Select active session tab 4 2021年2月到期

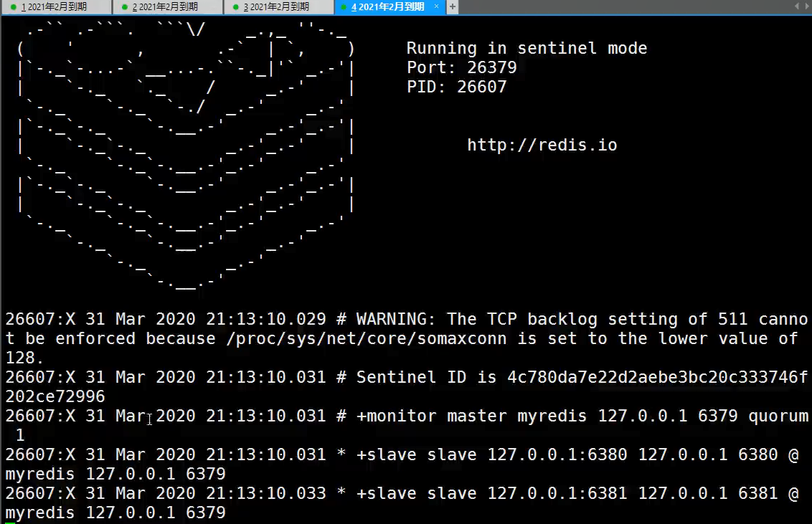[387, 6]
